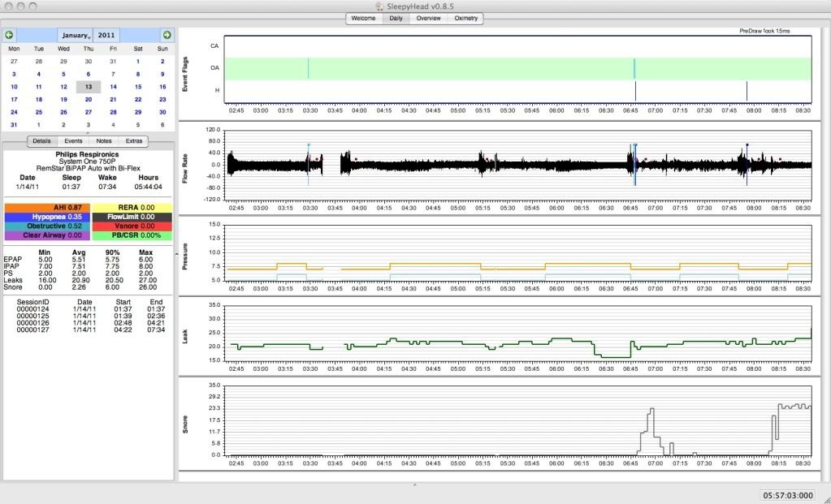Click the Flow Rate graph waveform

click(517, 166)
